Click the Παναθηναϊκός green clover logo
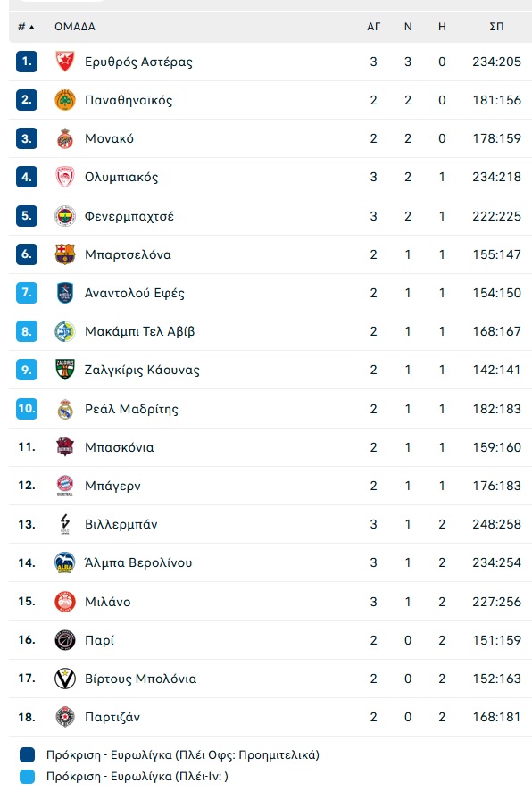This screenshot has width=532, height=791. coord(65,100)
